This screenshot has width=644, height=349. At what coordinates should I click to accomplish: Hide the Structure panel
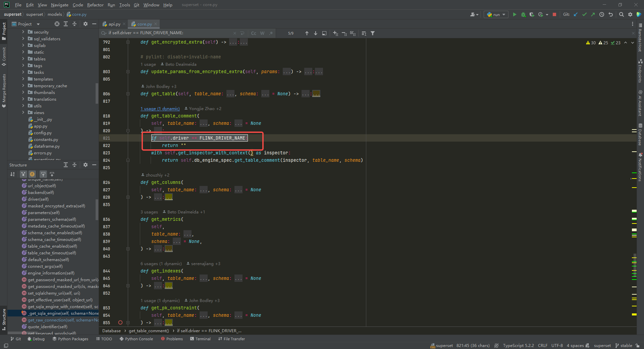click(x=94, y=165)
